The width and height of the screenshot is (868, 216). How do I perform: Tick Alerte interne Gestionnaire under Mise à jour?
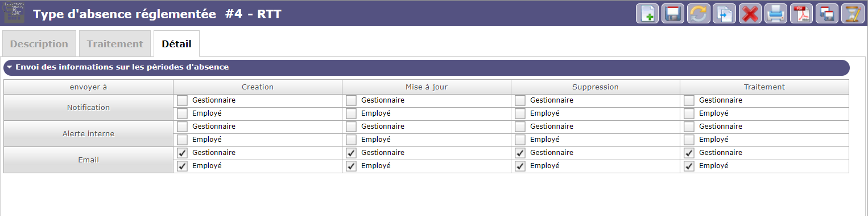click(351, 127)
